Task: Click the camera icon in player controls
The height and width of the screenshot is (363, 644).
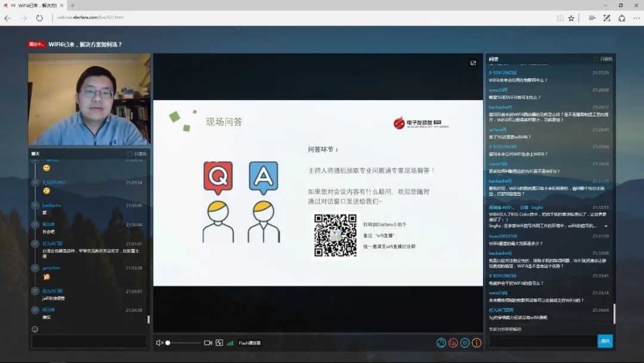Action: click(x=208, y=343)
